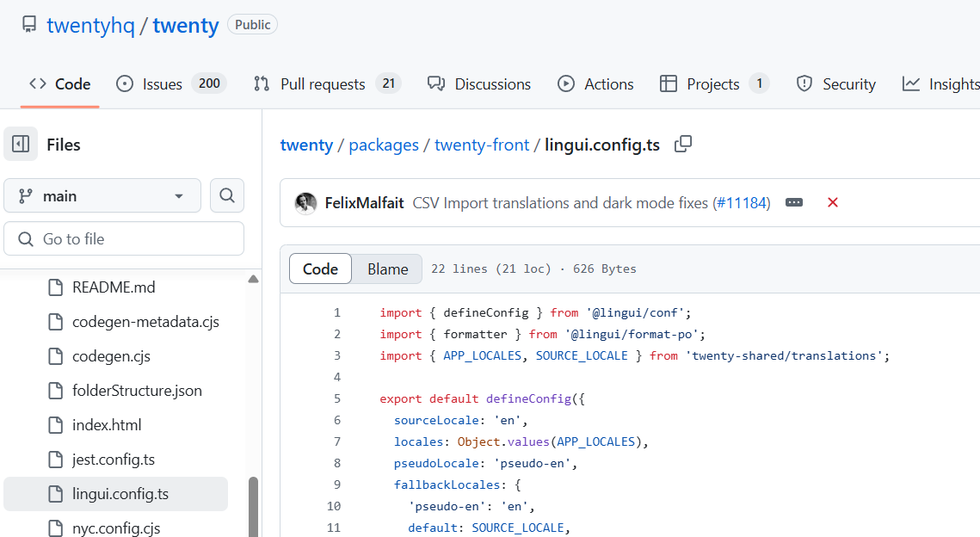Switch to the Code tab
The width and height of the screenshot is (980, 537).
click(60, 83)
